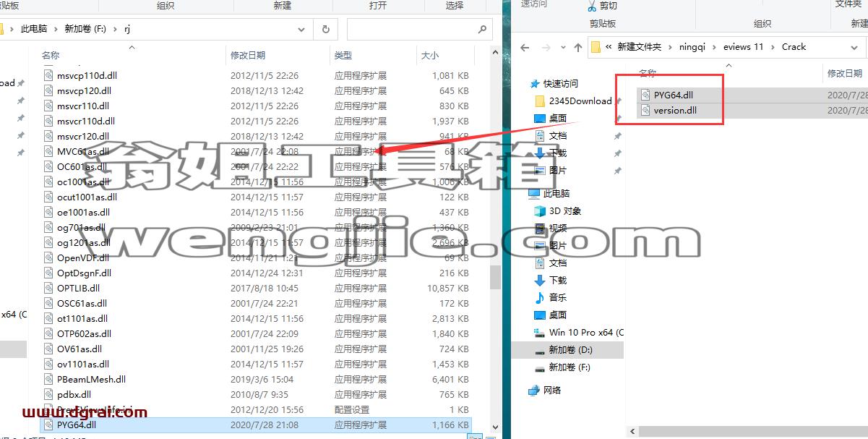Click the back arrow in right window
This screenshot has height=439, width=868.
pyautogui.click(x=525, y=47)
